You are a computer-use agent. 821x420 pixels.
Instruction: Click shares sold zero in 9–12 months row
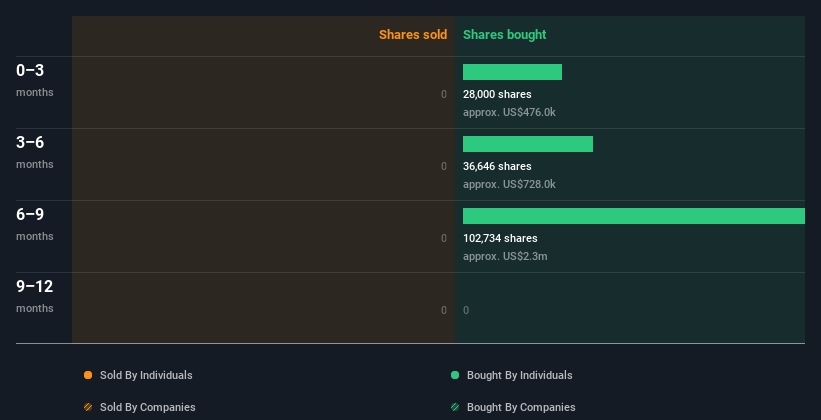(444, 310)
